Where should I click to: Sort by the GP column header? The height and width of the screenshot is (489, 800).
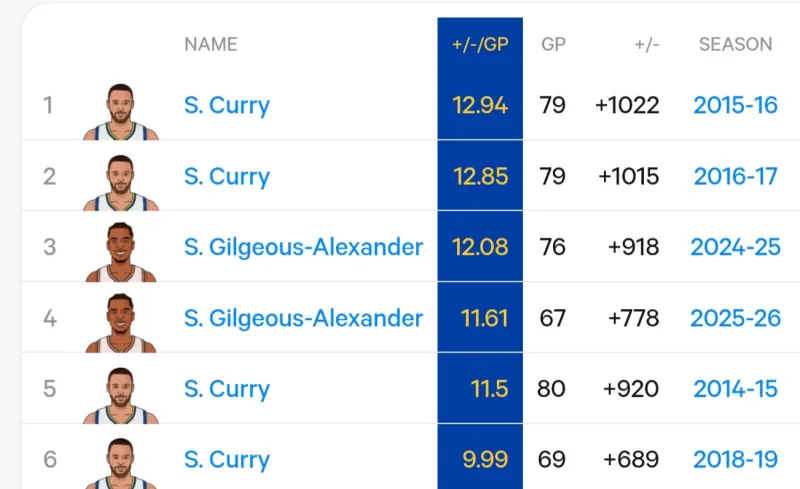pos(553,44)
